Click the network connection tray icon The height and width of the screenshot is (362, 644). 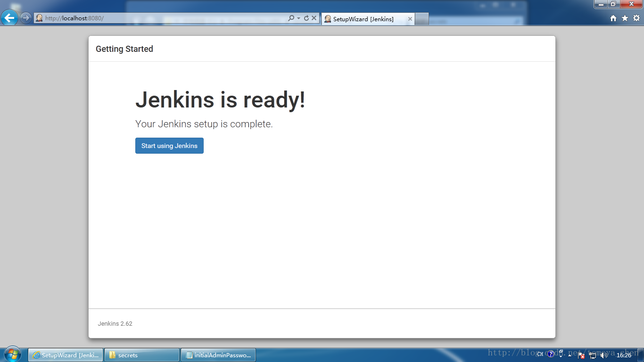593,355
